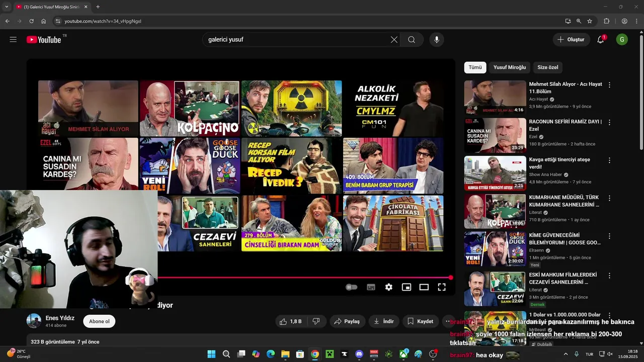Download video with İndir button
The height and width of the screenshot is (362, 644).
[384, 321]
